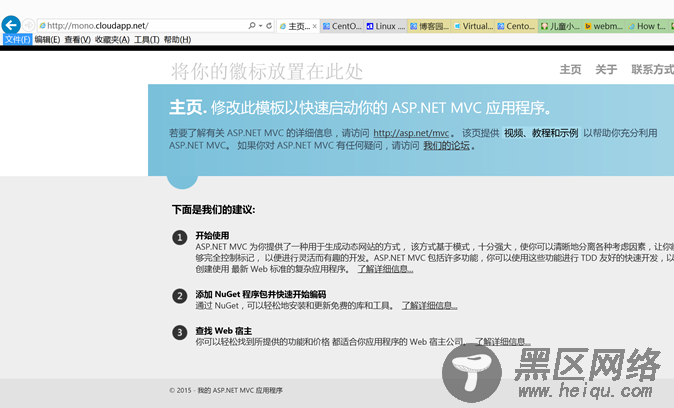Click the Linux tab favicon
The height and width of the screenshot is (408, 674).
tap(370, 26)
